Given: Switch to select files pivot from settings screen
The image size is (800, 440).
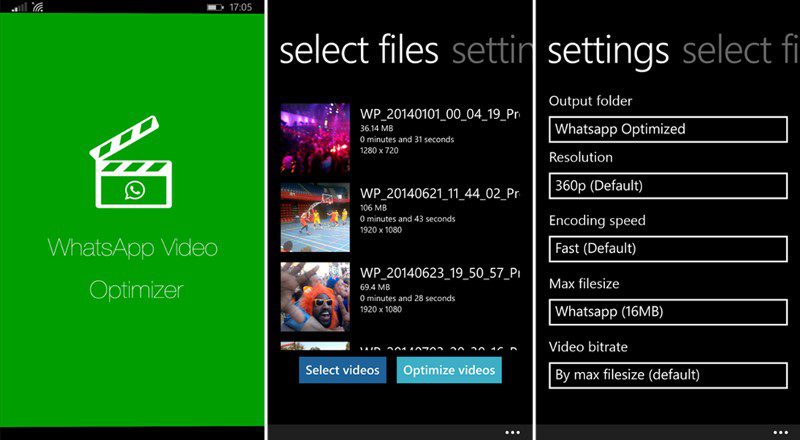Looking at the screenshot, I should click(x=741, y=51).
